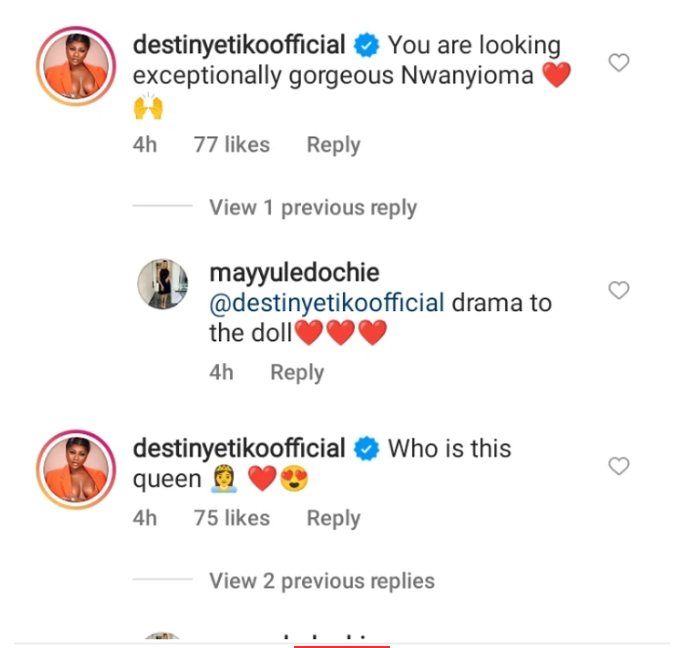Image resolution: width=684 pixels, height=648 pixels.
Task: Reply to the comment with 75 likes
Action: click(x=333, y=518)
